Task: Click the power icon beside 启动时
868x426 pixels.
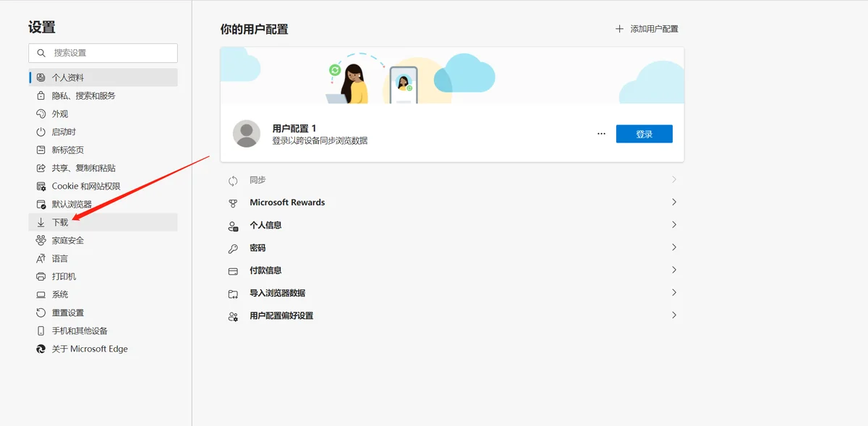Action: 41,132
